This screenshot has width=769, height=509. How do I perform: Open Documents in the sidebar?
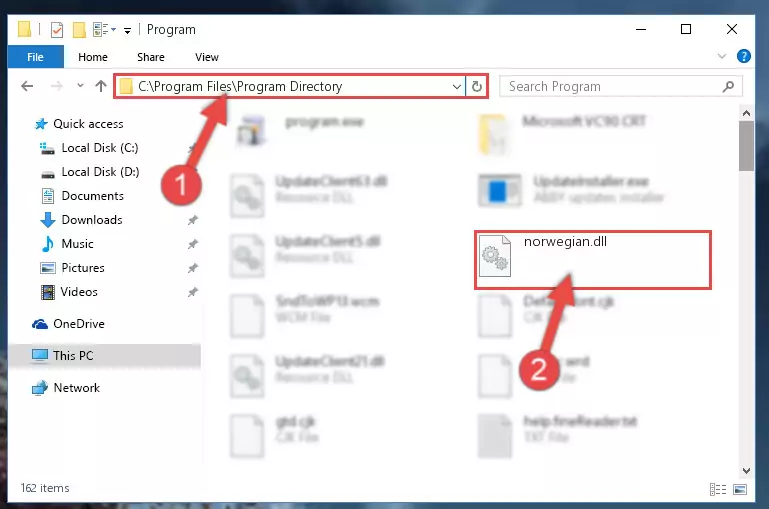[92, 196]
